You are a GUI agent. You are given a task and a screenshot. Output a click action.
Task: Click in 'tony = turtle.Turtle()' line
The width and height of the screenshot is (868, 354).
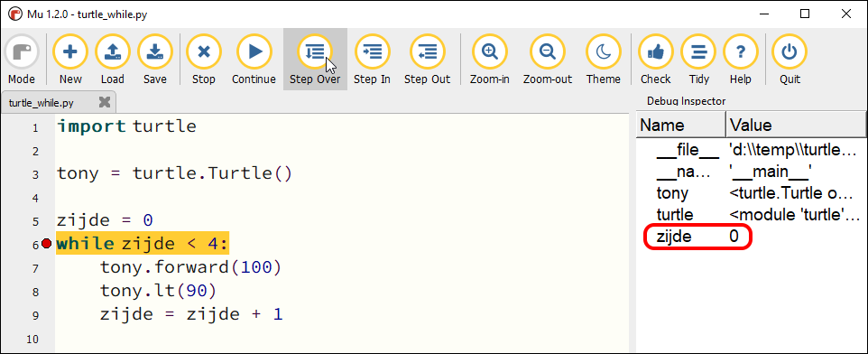174,174
